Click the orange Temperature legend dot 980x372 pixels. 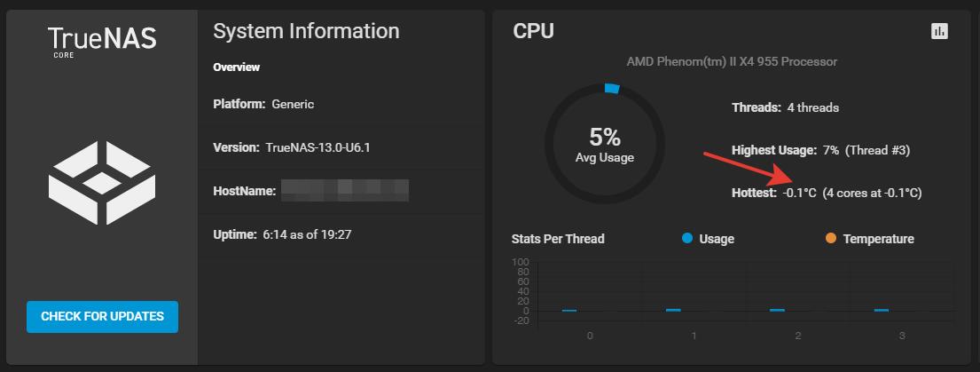pos(831,238)
